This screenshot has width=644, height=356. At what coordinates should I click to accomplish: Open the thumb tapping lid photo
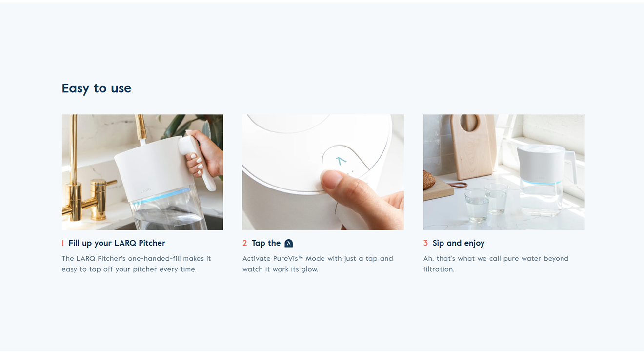(323, 172)
